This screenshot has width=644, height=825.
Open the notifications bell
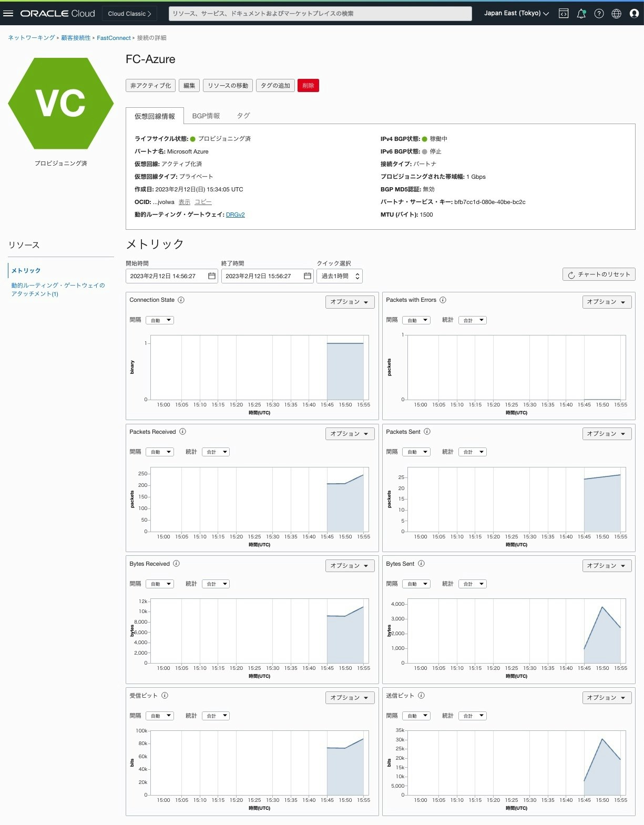581,14
